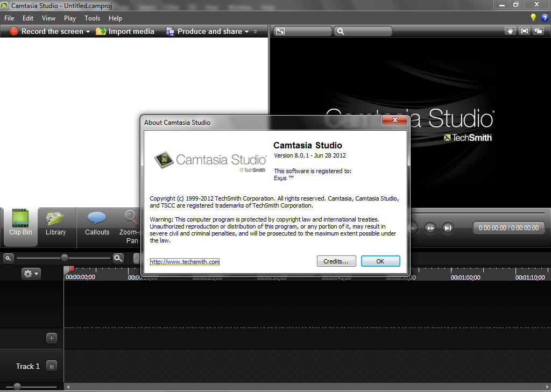Click the Version 8.0.1 - Jun 28 2012 text

310,155
